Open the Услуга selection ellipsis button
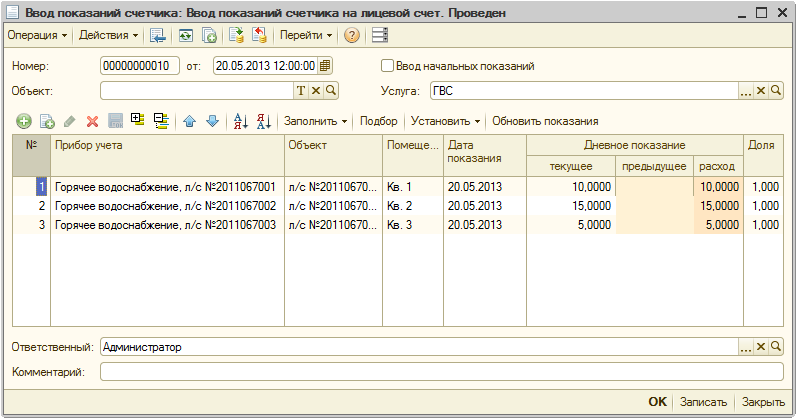 click(745, 91)
